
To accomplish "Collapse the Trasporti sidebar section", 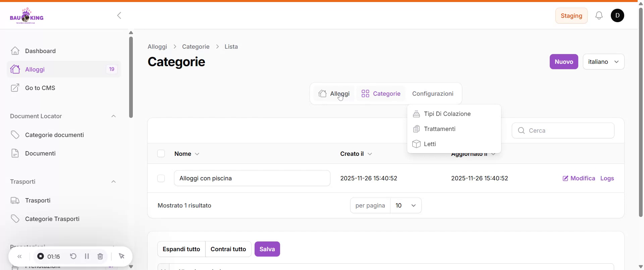I will (113, 182).
